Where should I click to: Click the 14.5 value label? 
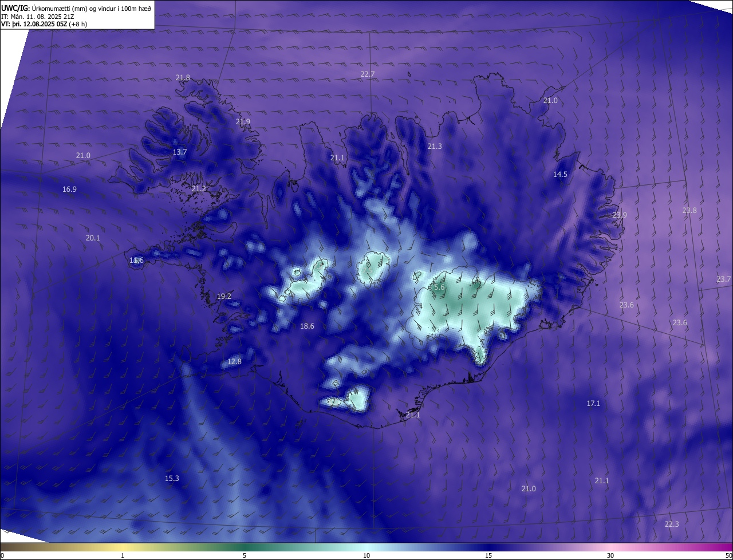click(x=560, y=174)
